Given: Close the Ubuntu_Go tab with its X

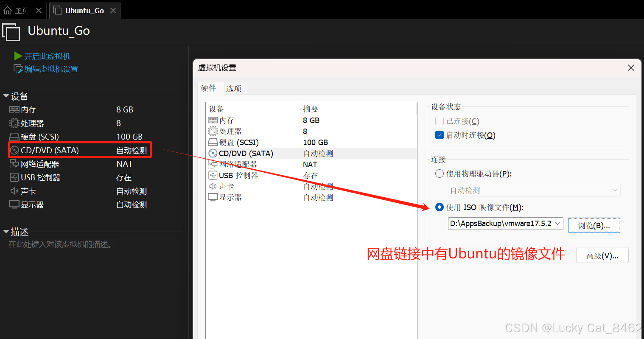Looking at the screenshot, I should click(113, 11).
